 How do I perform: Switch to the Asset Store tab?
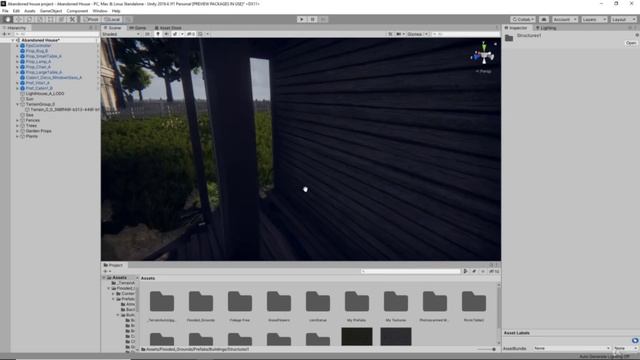[168, 28]
